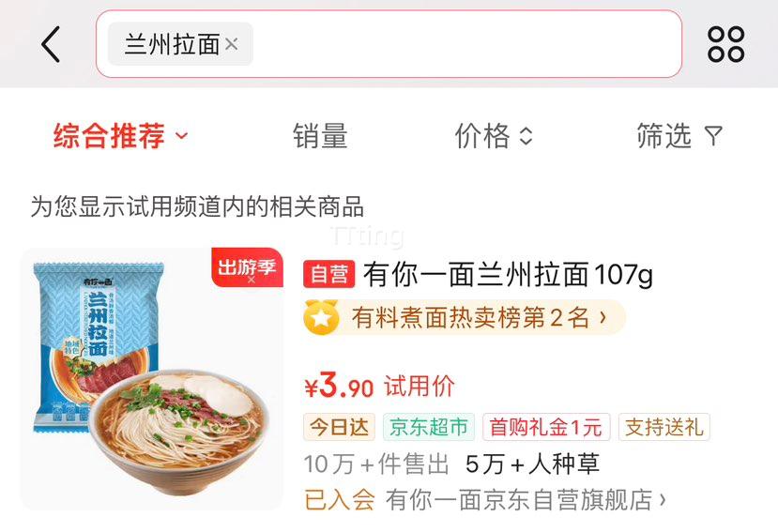
Task: Select the 综合推荐 tab
Action: point(109,135)
